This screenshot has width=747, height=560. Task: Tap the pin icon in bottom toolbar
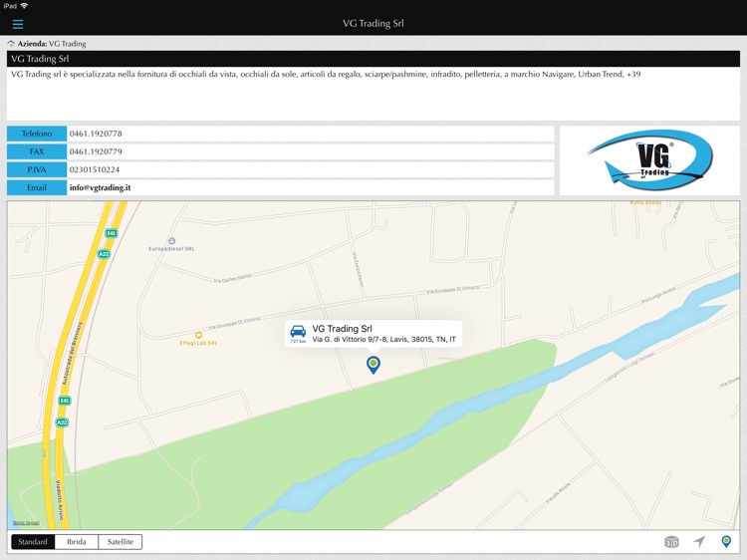coord(726,541)
